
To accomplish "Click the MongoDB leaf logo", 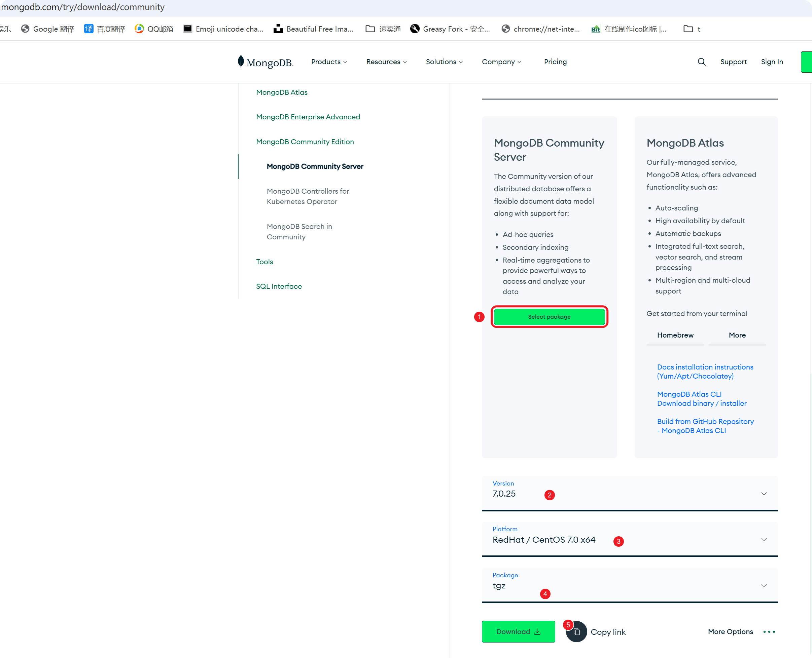I will tap(241, 62).
